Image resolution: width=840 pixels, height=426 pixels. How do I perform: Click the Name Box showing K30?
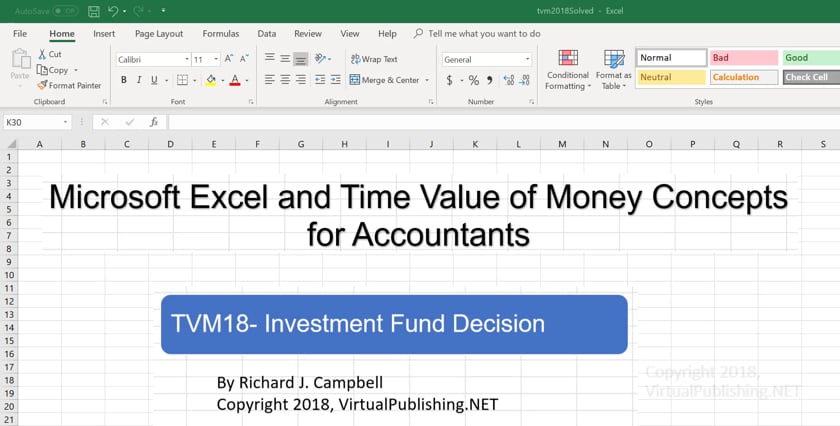pos(36,122)
